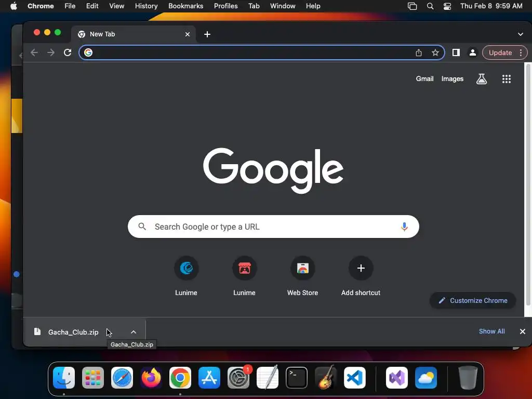532x399 pixels.
Task: Open the tab search dropdown arrow
Action: (x=521, y=34)
